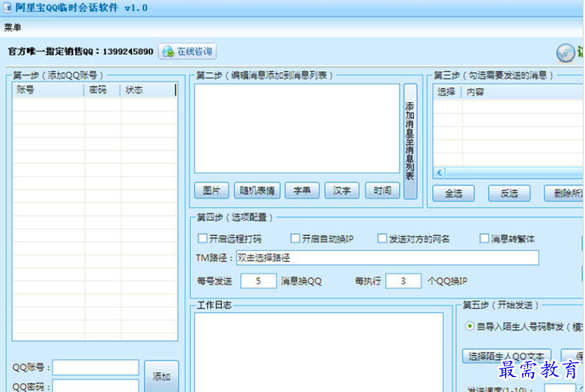Viewport: 585px width, 392px height.
Task: Click the 随机表情 button
Action: tap(257, 190)
